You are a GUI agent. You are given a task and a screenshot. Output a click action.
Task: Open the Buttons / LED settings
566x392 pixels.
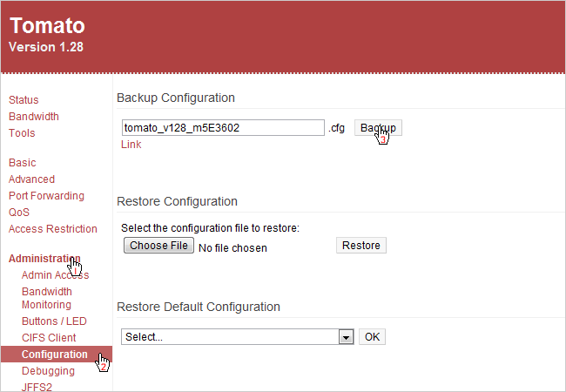(54, 321)
